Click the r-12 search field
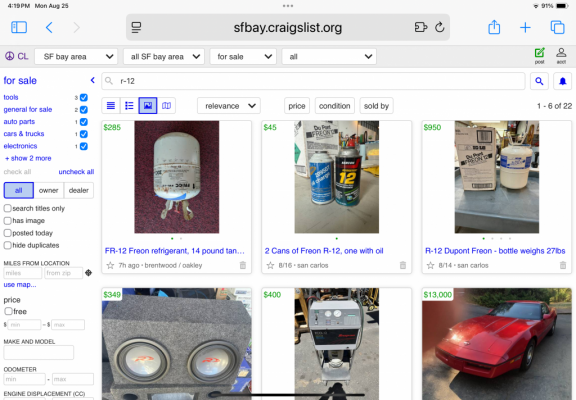The image size is (576, 400). [313, 81]
